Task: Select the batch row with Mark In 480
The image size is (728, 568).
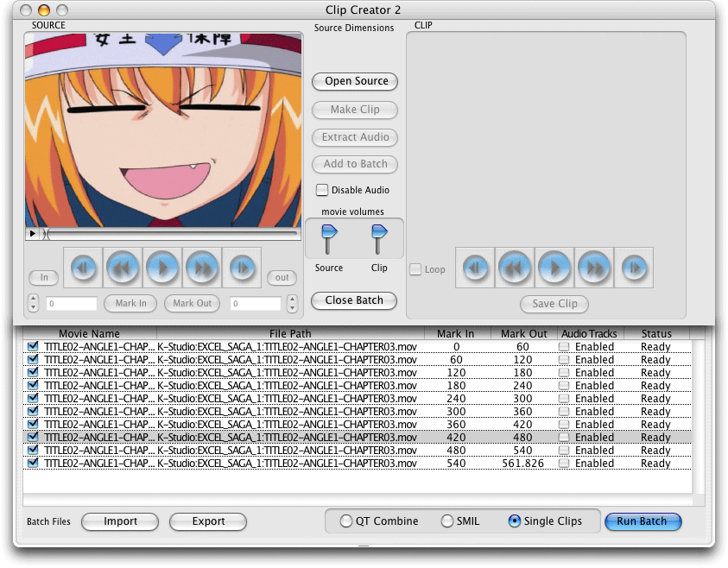Action: click(x=357, y=450)
